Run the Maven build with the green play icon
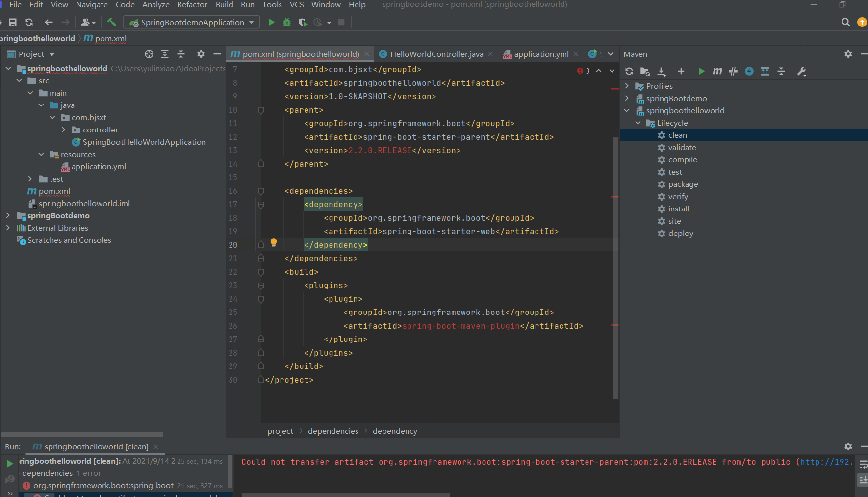 tap(701, 71)
